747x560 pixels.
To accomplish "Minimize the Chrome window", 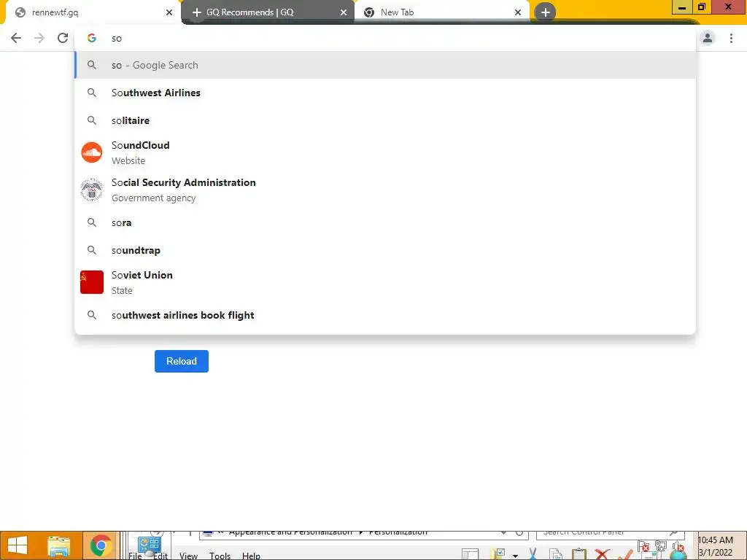I will 682,7.
